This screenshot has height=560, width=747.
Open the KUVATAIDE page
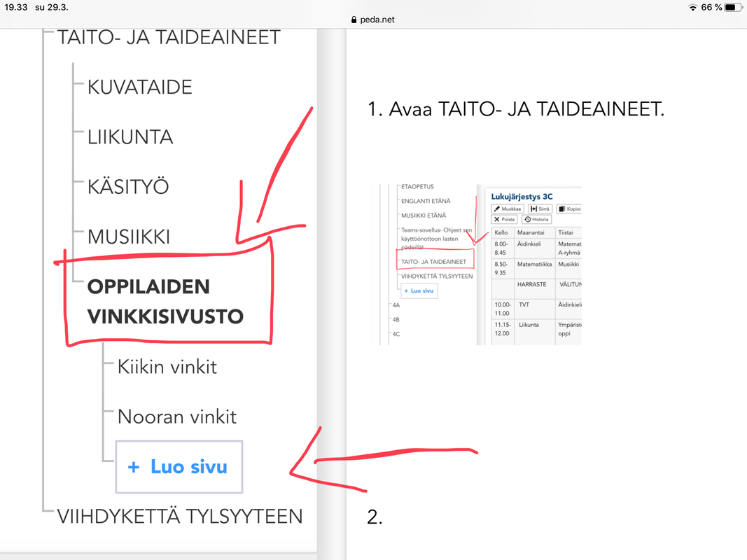pyautogui.click(x=139, y=87)
